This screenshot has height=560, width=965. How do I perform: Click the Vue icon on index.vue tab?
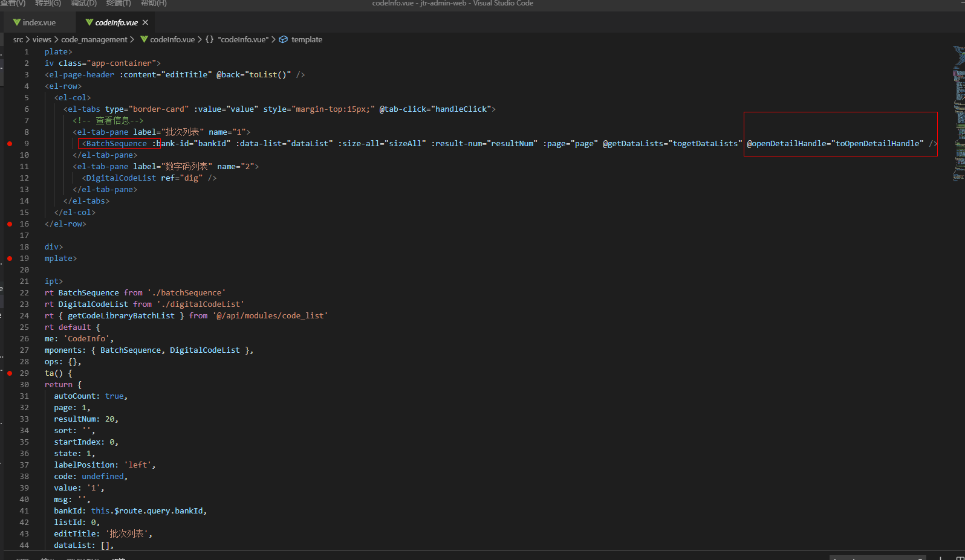coord(17,22)
